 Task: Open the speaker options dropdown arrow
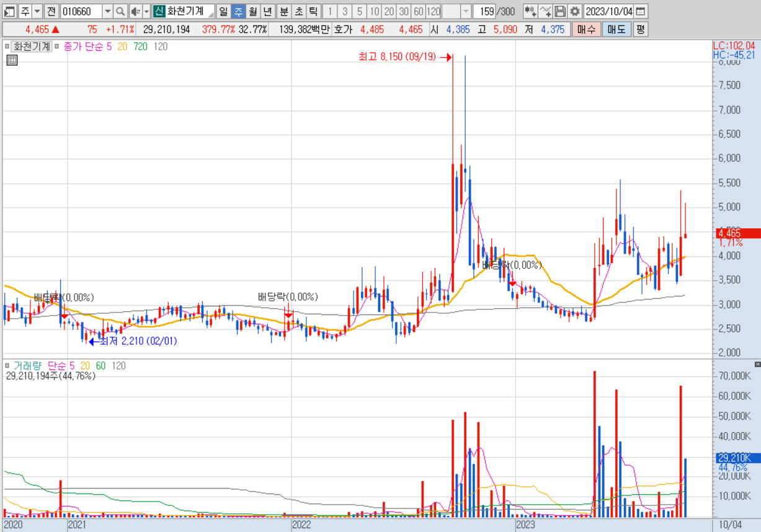[147, 11]
